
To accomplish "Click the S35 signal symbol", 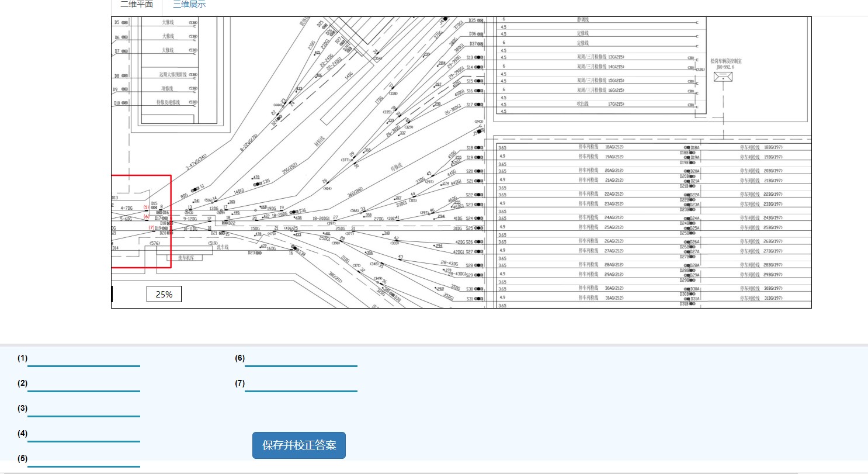I will click(258, 183).
